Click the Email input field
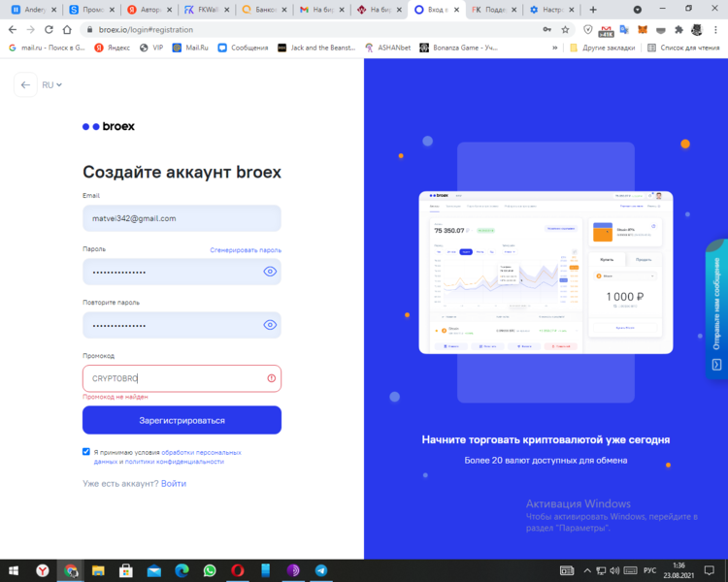Screen dimensions: 728x582 tap(182, 218)
